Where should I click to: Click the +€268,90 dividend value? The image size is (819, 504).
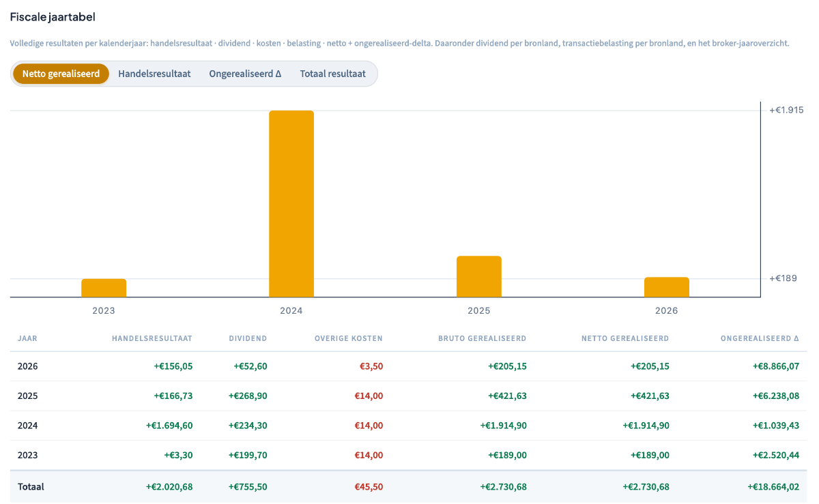pyautogui.click(x=248, y=396)
